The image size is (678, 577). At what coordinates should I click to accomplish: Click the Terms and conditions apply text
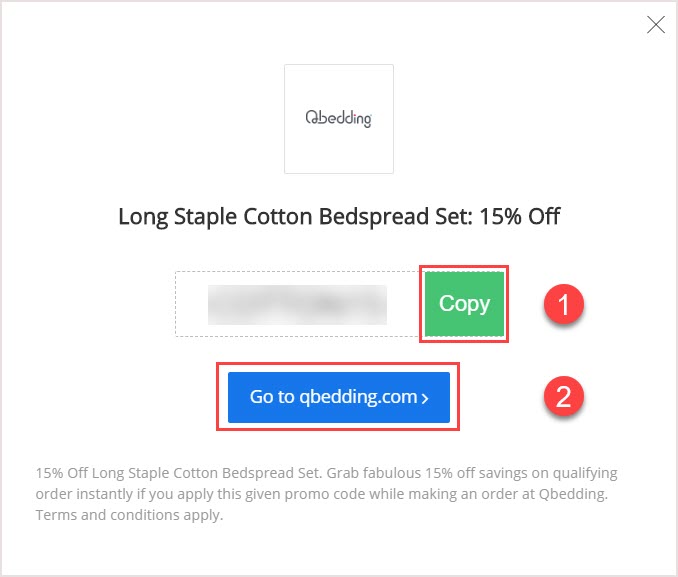pyautogui.click(x=129, y=515)
